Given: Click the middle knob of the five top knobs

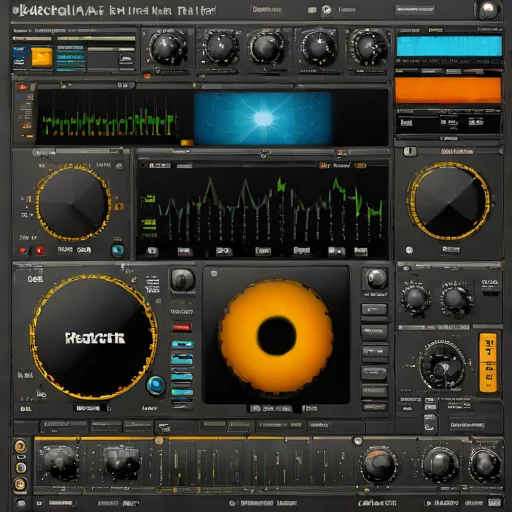Looking at the screenshot, I should click(266, 47).
